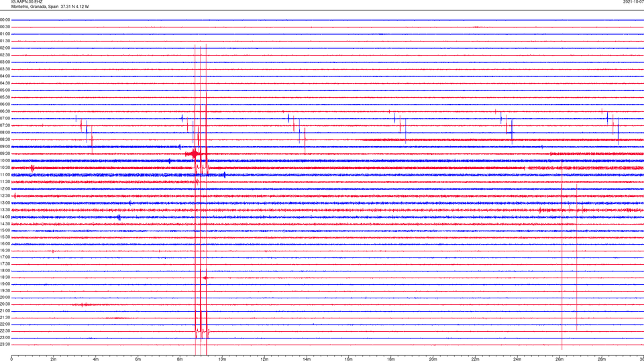Select the 02:00 trace row label
Image resolution: width=644 pixels, height=362 pixels.
[x=5, y=48]
